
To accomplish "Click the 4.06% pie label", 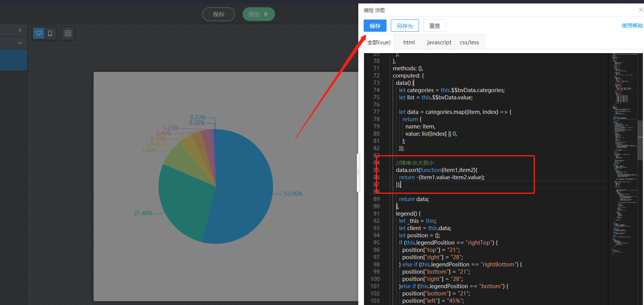I will [153, 144].
